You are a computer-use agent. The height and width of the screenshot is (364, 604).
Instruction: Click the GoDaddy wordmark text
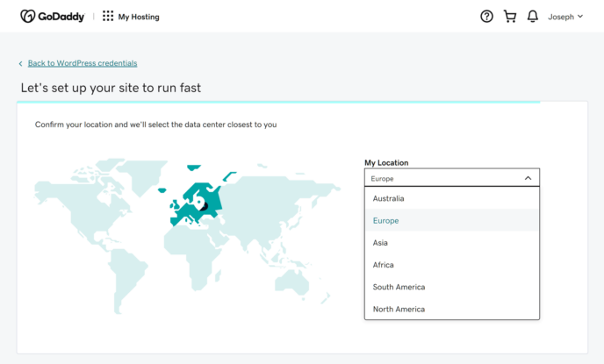coord(61,17)
